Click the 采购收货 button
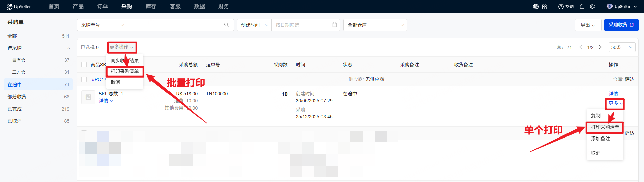This screenshot has height=182, width=644. [x=621, y=25]
